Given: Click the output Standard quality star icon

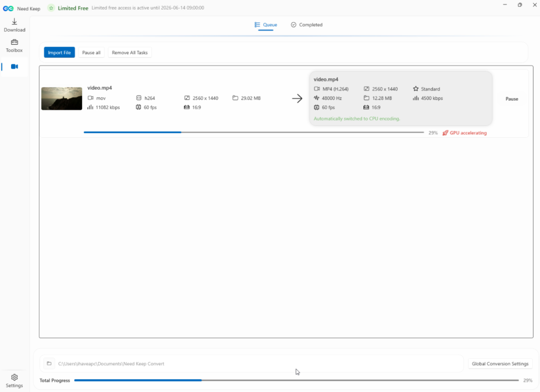Looking at the screenshot, I should pyautogui.click(x=416, y=89).
